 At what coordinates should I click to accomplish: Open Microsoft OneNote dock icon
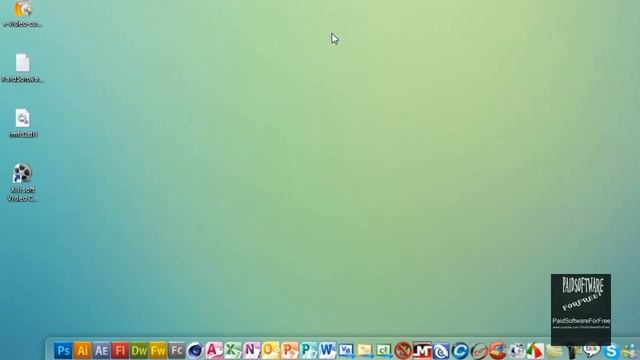[x=251, y=351]
